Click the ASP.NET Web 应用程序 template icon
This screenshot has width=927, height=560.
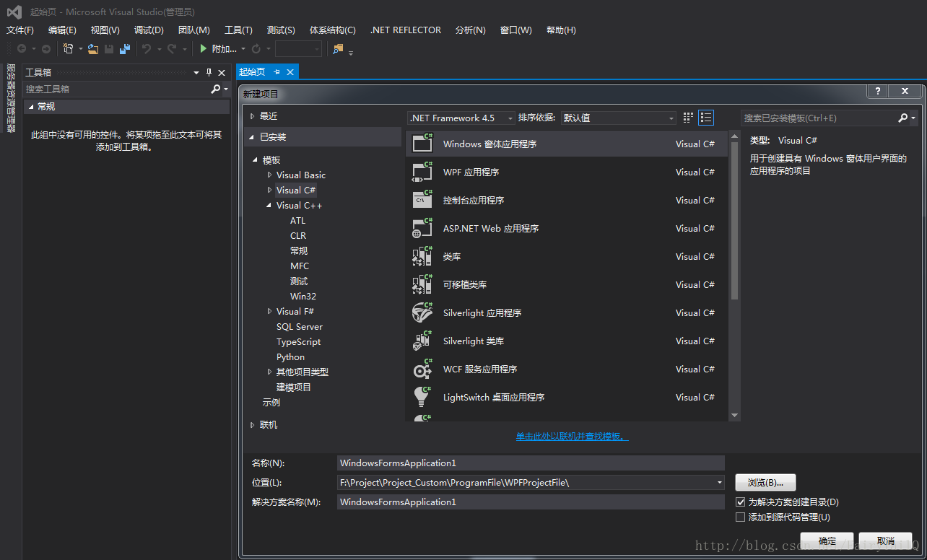pos(422,227)
